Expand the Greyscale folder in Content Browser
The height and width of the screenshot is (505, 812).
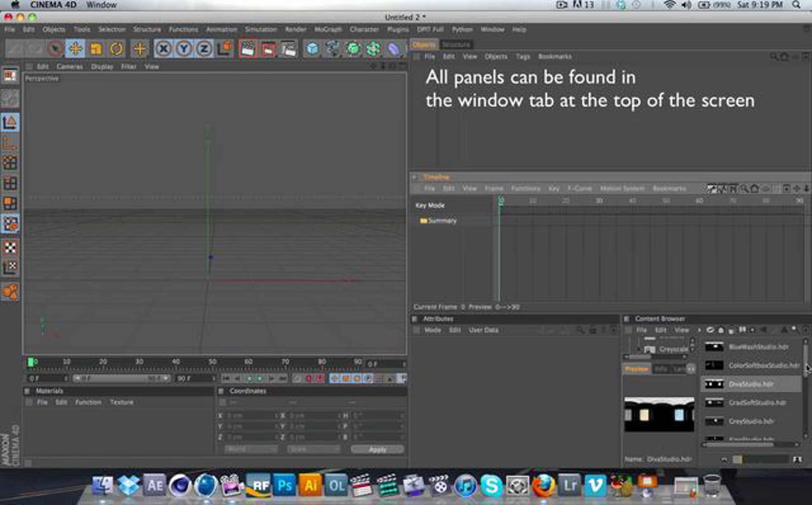pyautogui.click(x=639, y=349)
